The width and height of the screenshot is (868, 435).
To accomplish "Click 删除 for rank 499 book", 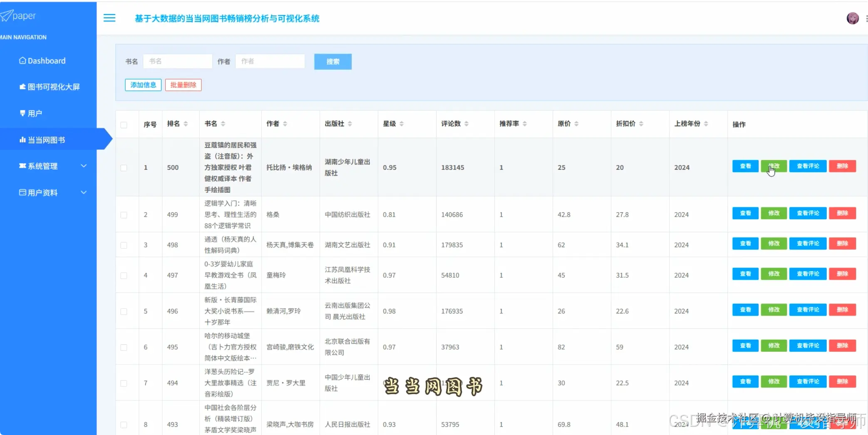I will tap(843, 213).
